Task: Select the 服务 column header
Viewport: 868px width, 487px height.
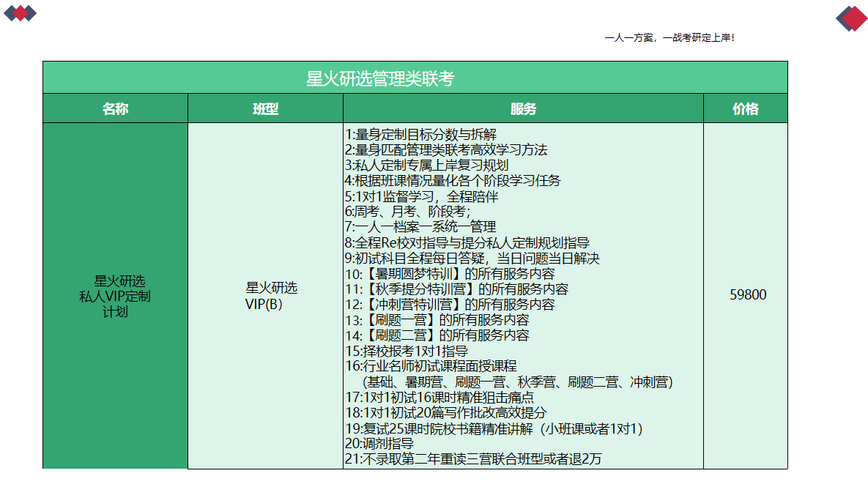Action: pyautogui.click(x=523, y=109)
